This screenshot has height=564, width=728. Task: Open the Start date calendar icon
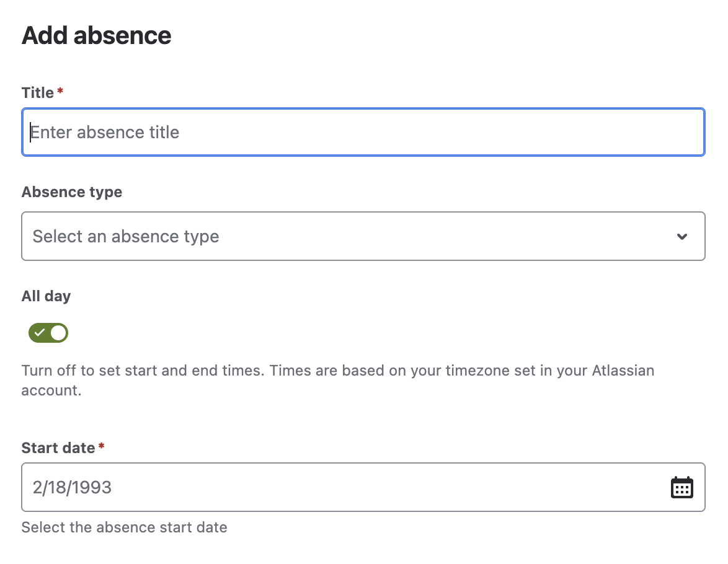click(x=681, y=487)
